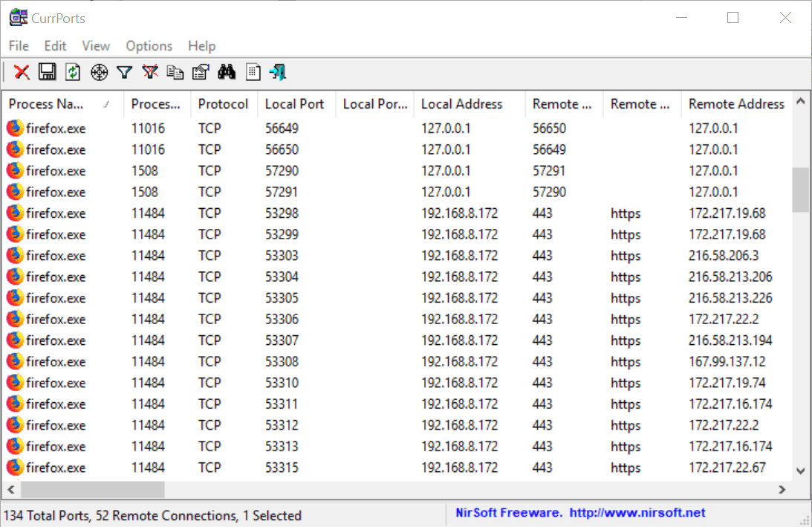Visit the http://www.nirsoft.net link
Image resolution: width=812 pixels, height=527 pixels.
click(637, 513)
